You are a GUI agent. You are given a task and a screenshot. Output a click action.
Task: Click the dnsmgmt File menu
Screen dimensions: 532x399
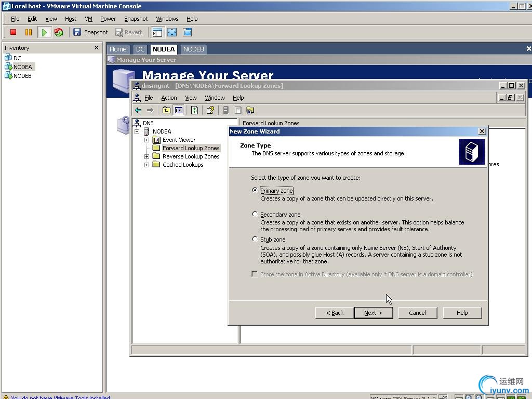[149, 98]
